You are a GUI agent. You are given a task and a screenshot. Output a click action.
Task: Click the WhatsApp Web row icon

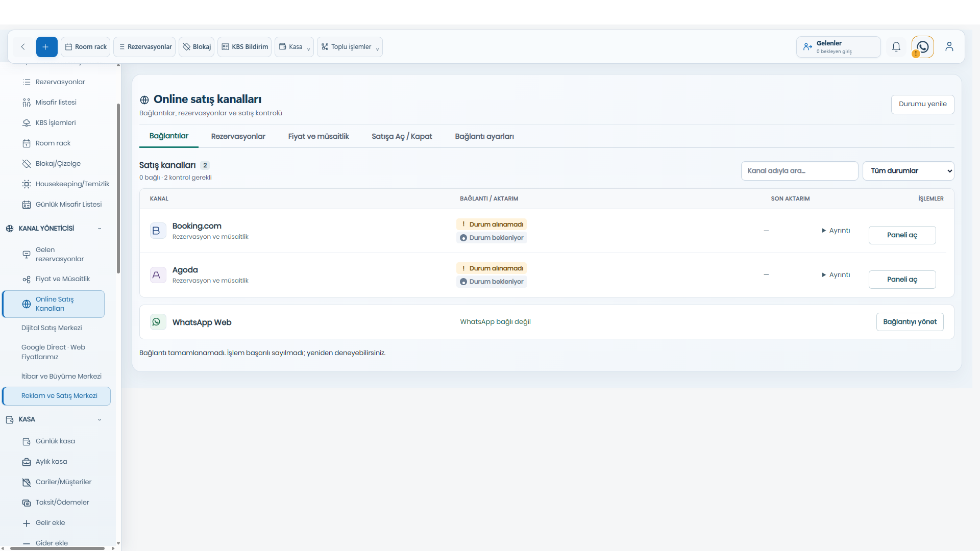(158, 322)
